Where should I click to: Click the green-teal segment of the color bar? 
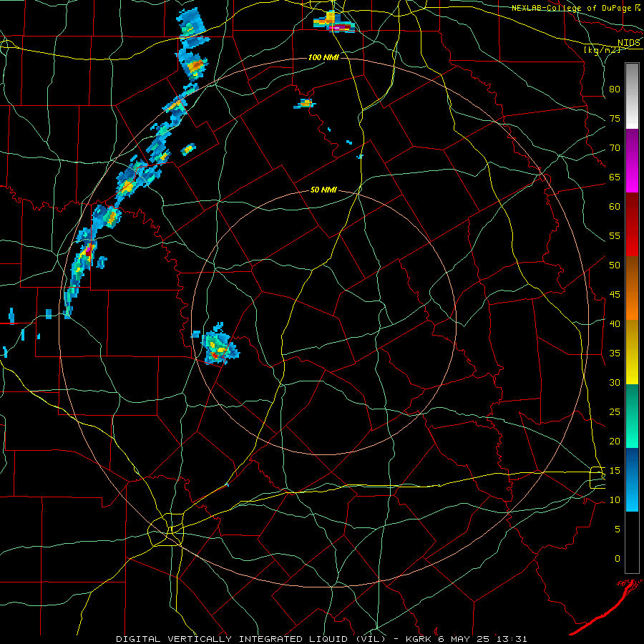click(632, 416)
